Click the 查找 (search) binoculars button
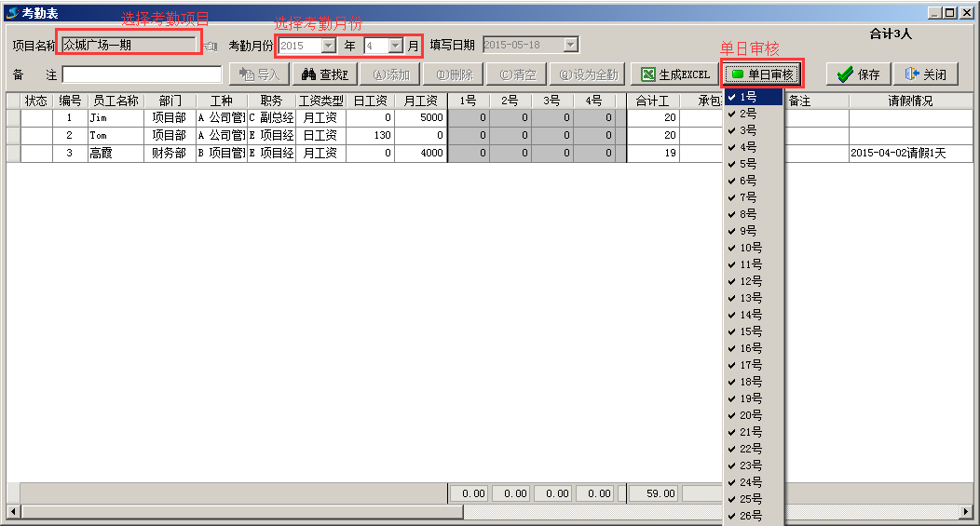Viewport: 980px width, 526px height. click(x=324, y=74)
